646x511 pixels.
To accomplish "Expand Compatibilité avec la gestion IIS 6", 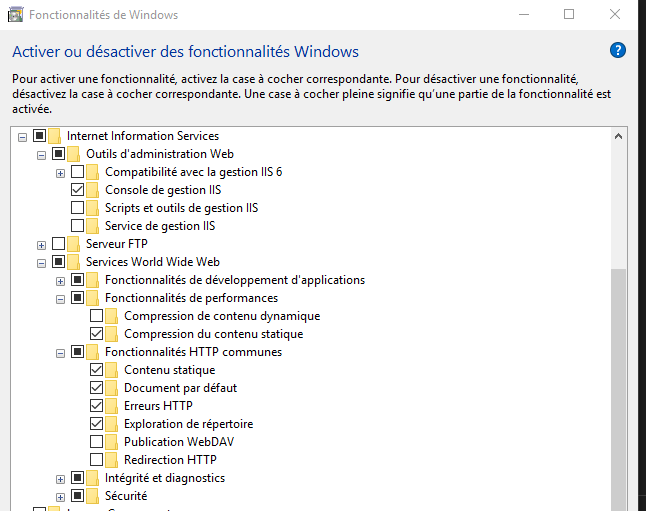I will pos(60,172).
